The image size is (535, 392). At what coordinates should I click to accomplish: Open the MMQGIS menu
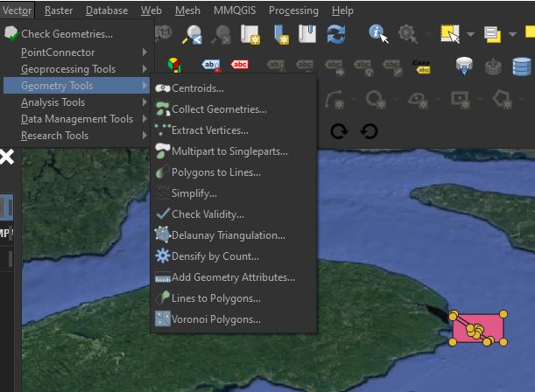pos(235,10)
